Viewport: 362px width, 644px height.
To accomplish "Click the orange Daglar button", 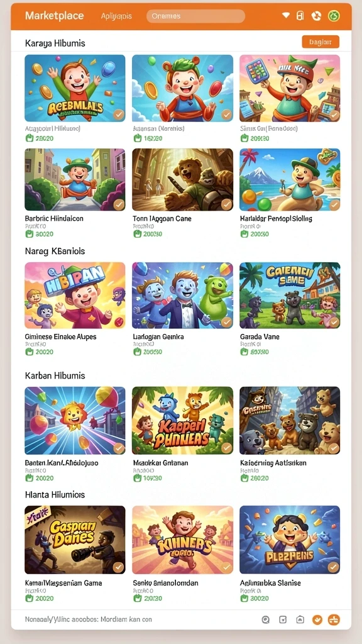I will click(321, 42).
